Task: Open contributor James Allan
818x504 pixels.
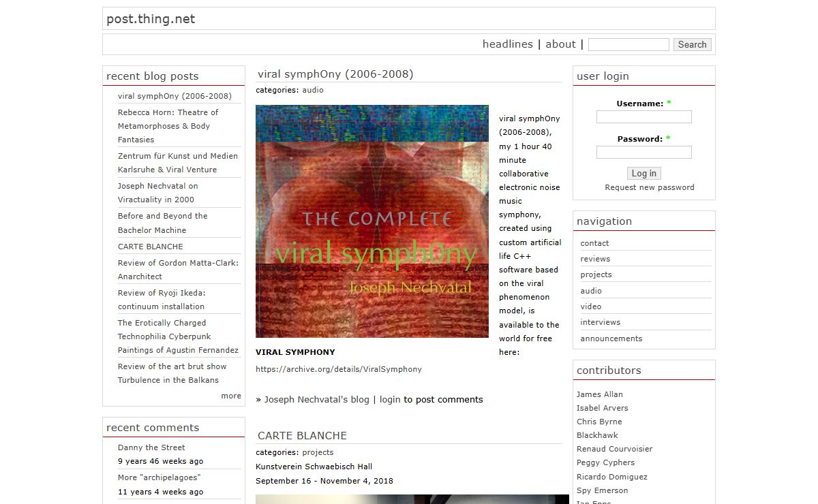Action: click(600, 394)
